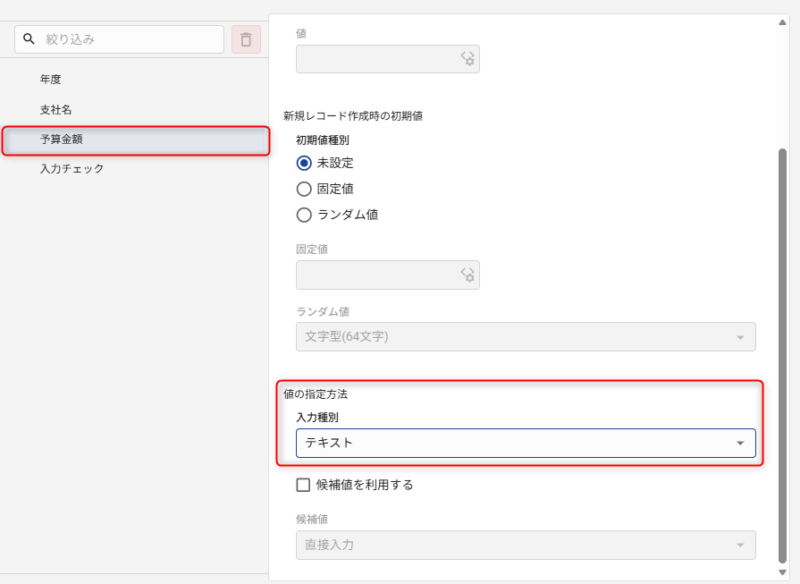Click the gear icon in 値 field
The width and height of the screenshot is (800, 584).
pos(467,60)
